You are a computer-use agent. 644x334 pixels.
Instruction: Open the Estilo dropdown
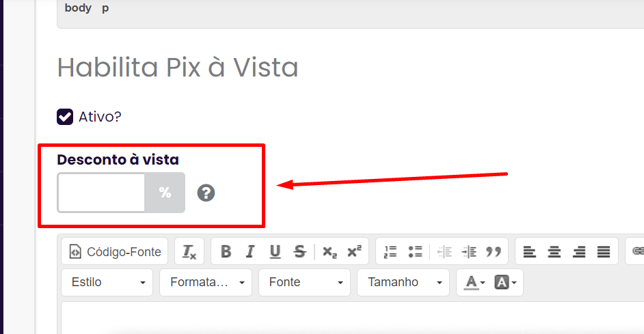(x=107, y=282)
